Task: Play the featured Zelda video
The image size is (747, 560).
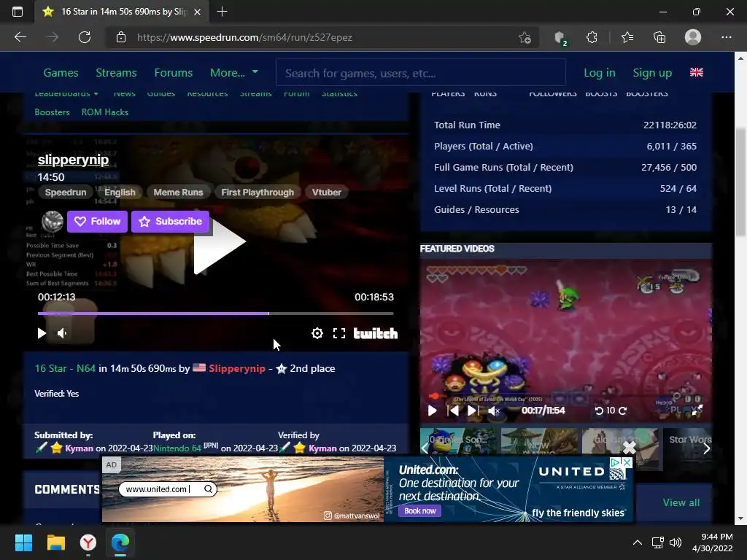Action: click(x=432, y=411)
